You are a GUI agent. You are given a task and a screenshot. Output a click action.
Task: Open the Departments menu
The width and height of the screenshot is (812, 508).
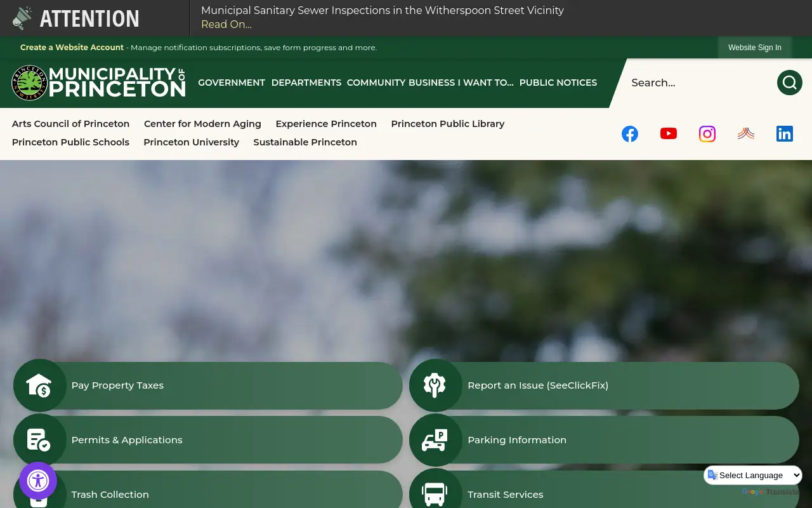(306, 83)
